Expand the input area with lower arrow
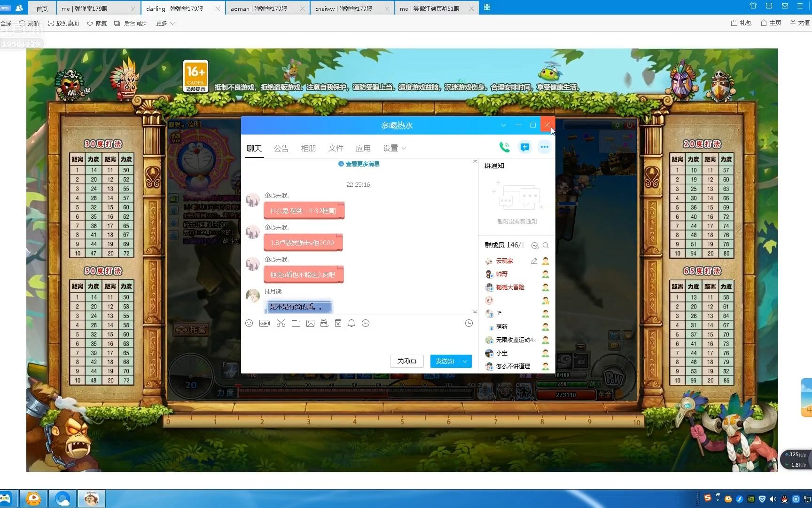The image size is (812, 508). (475, 311)
